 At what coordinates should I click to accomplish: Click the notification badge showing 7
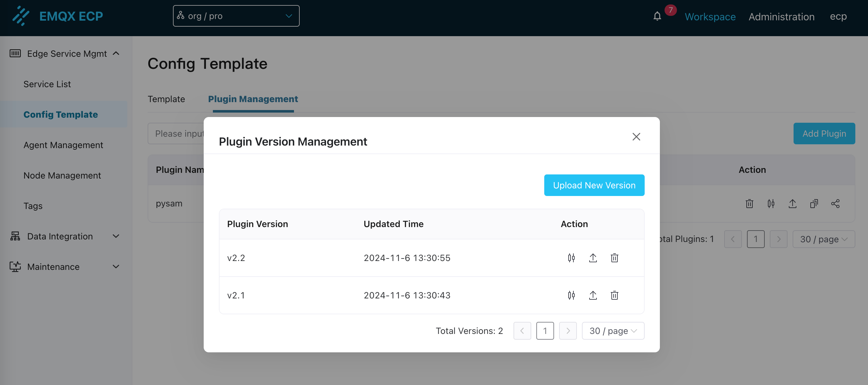[671, 10]
